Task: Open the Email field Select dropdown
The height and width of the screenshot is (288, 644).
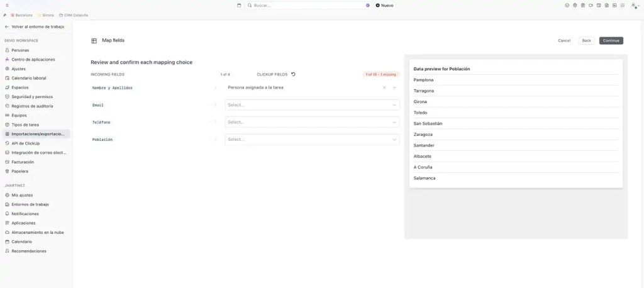Action: click(312, 105)
